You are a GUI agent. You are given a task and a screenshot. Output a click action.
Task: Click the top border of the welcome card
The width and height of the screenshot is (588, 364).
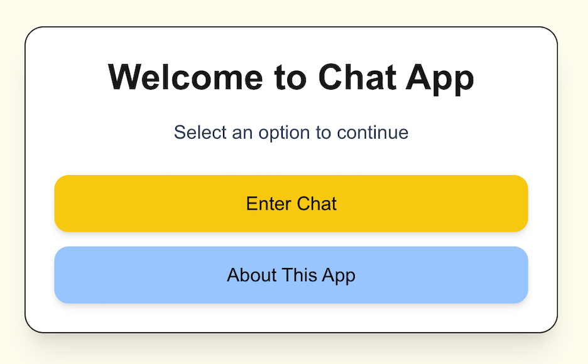[291, 28]
